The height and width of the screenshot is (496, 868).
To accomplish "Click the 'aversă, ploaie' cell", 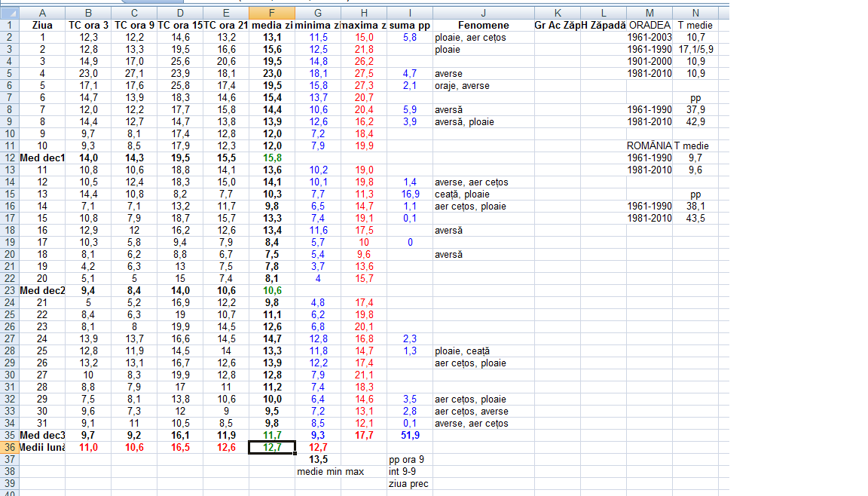I will [483, 122].
